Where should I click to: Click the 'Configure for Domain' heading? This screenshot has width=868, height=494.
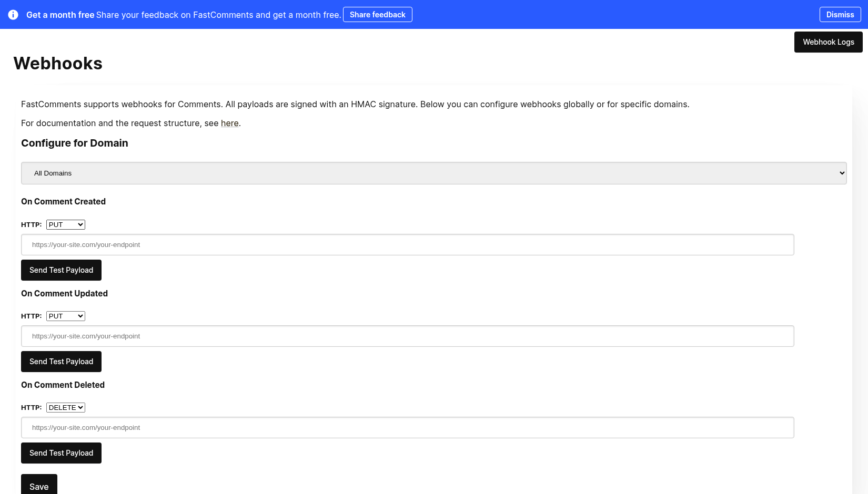(x=75, y=143)
